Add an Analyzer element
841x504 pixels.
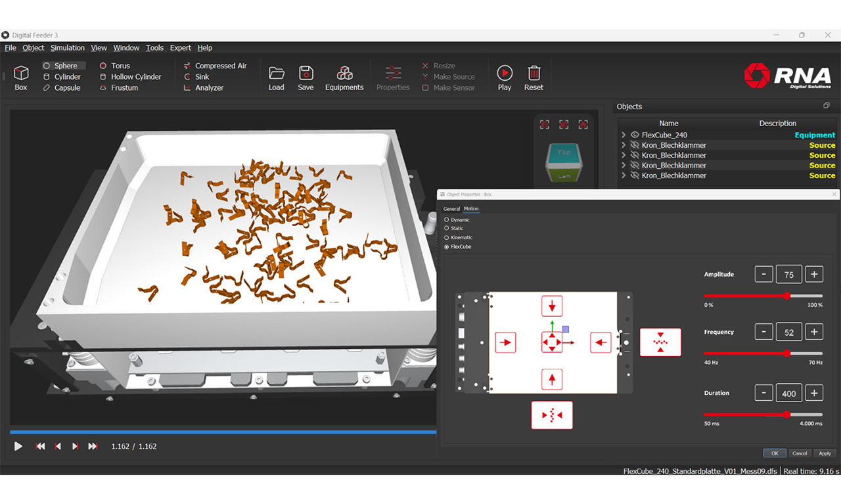204,88
